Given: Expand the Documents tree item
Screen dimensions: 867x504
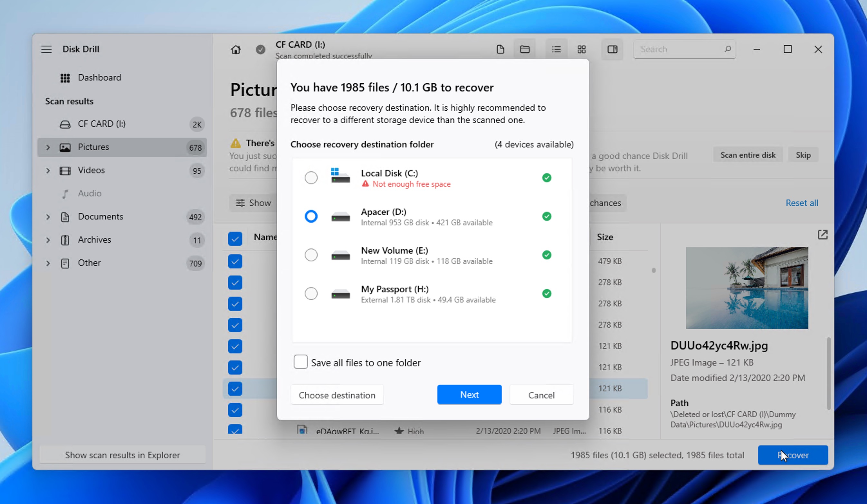Looking at the screenshot, I should (x=48, y=217).
